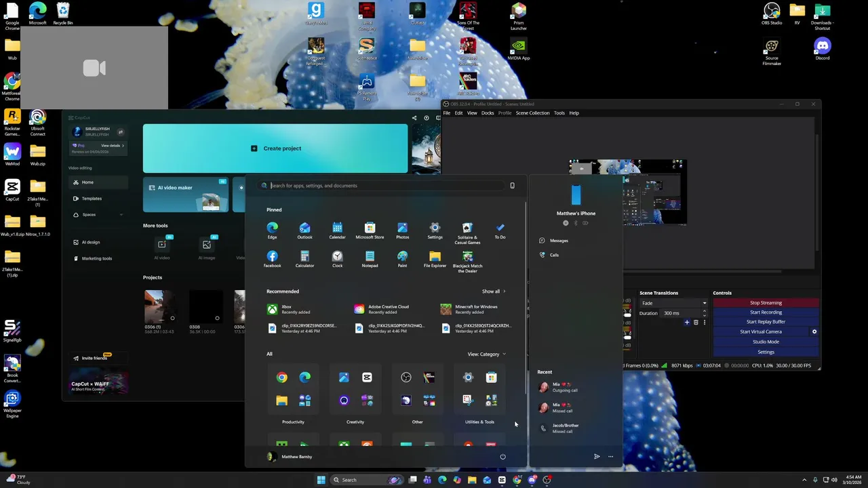Launch Calendar from the pinned apps

(x=337, y=230)
